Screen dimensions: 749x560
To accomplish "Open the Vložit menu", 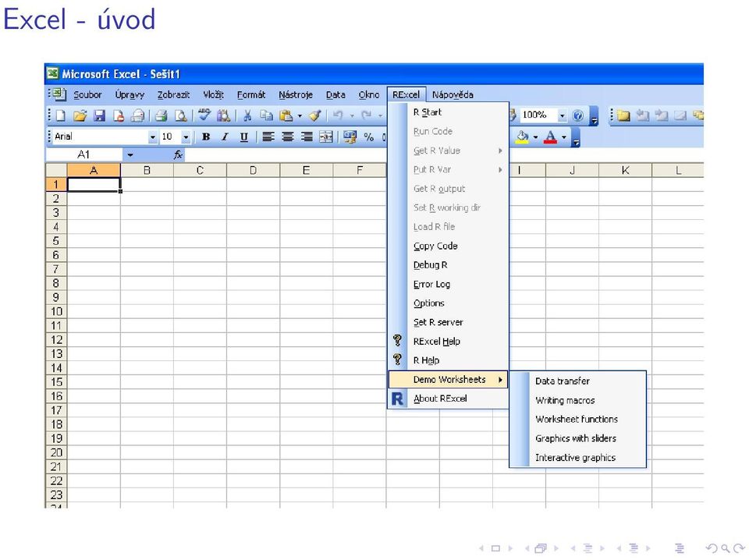I will pyautogui.click(x=213, y=94).
